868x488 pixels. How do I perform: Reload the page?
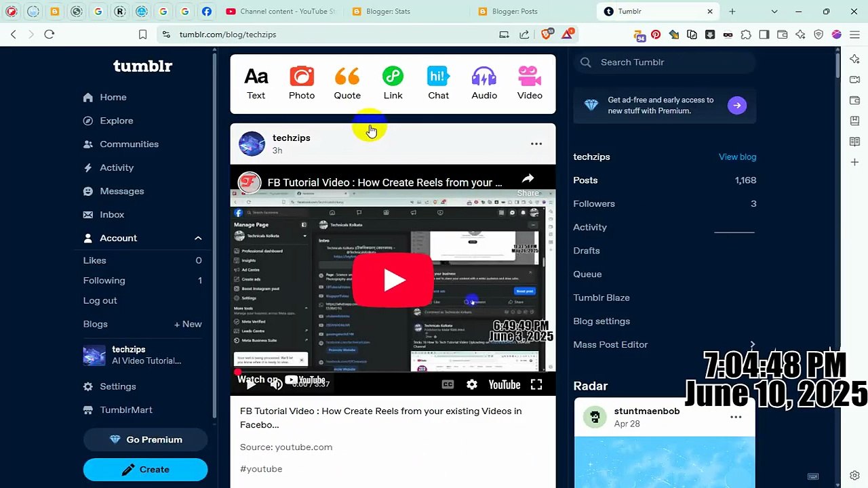point(49,35)
